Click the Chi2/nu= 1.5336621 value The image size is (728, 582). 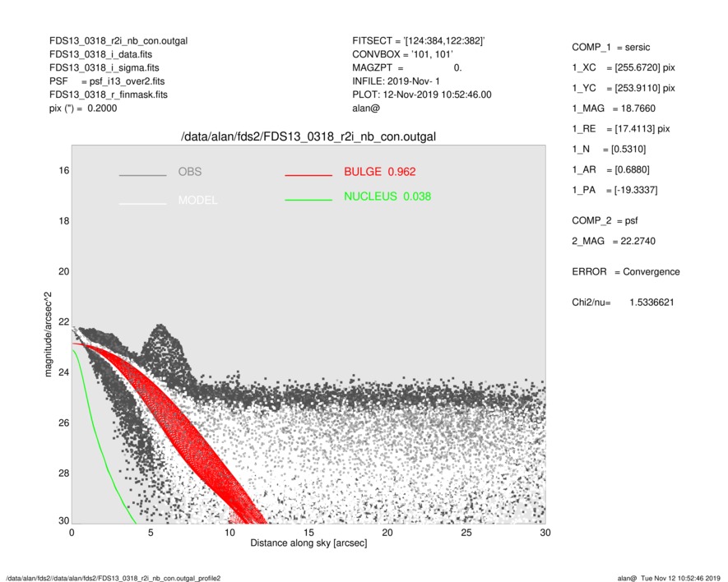623,303
